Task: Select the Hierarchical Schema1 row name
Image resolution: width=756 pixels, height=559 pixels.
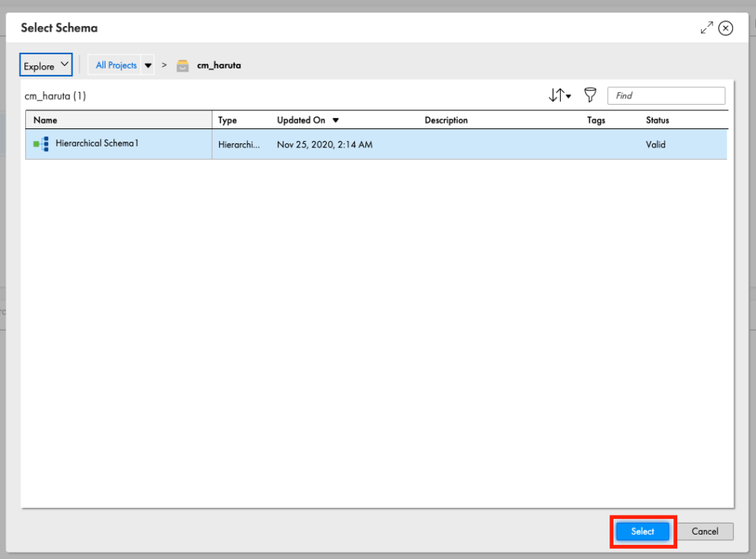Action: point(97,143)
